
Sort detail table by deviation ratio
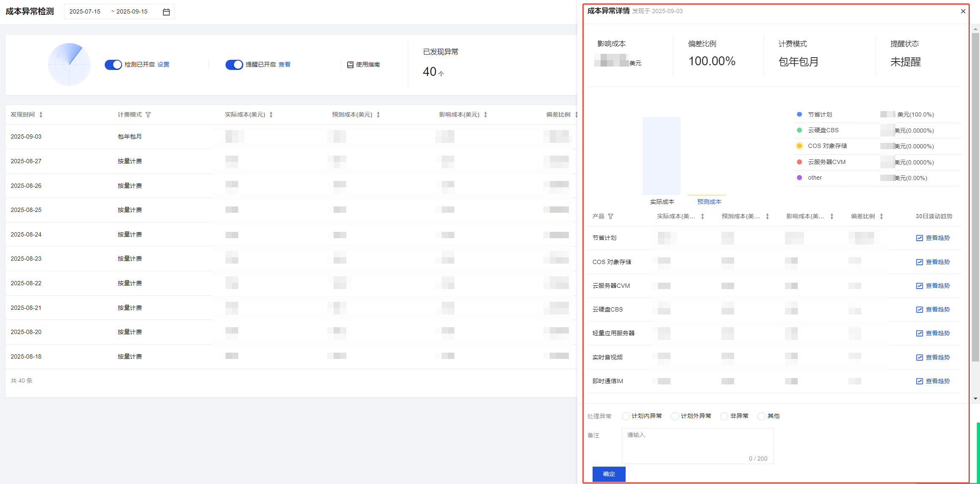coord(881,217)
